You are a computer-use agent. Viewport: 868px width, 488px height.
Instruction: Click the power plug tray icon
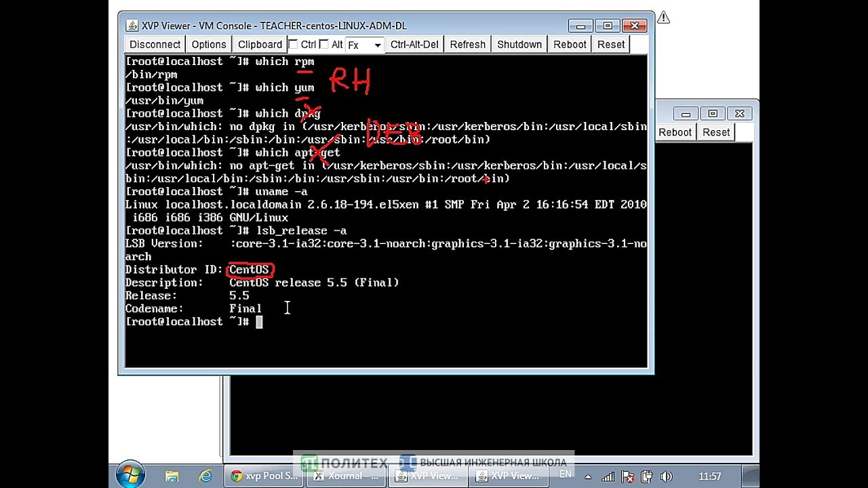[x=647, y=477]
